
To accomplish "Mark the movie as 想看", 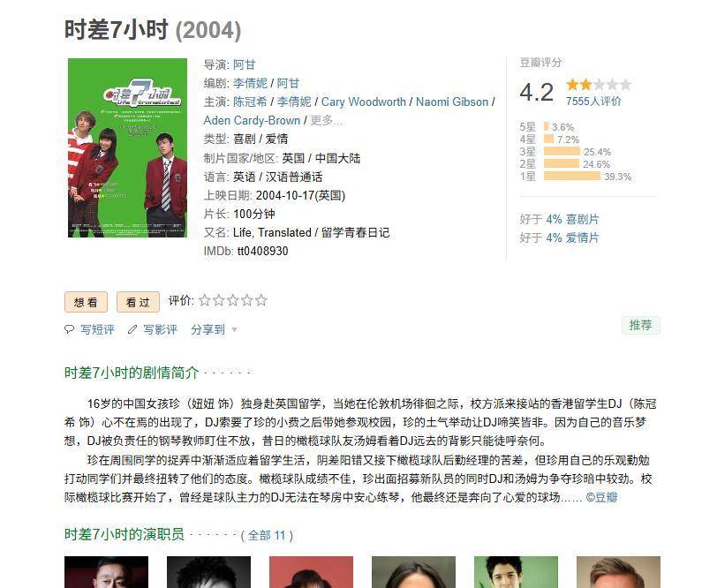I will 86,302.
